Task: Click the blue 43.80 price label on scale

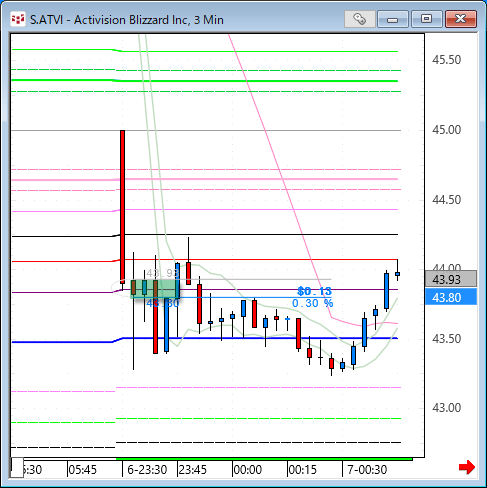Action: click(451, 297)
